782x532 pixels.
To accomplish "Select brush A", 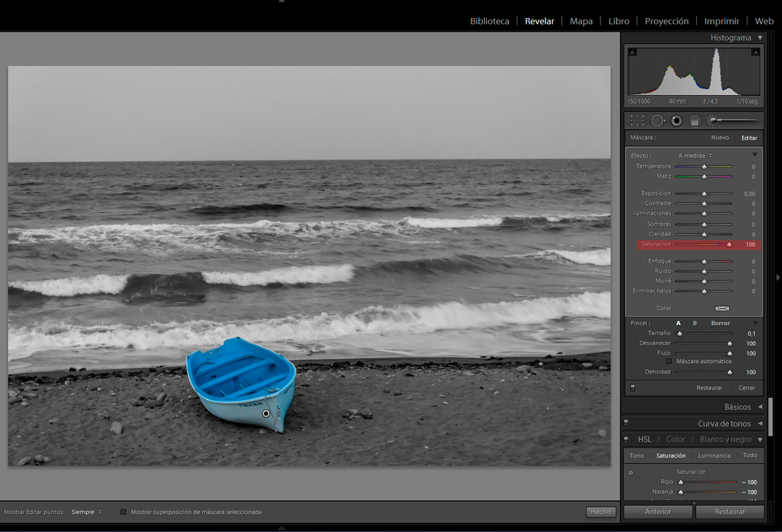I will point(678,323).
